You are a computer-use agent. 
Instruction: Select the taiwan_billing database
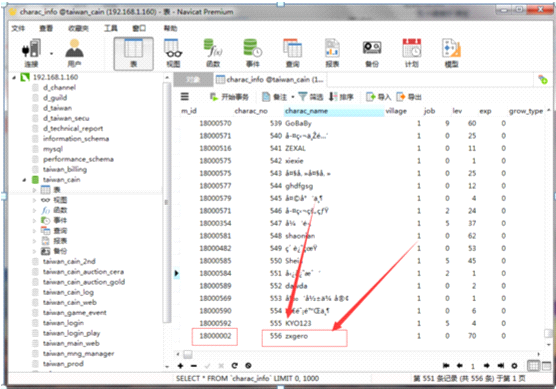coord(65,170)
